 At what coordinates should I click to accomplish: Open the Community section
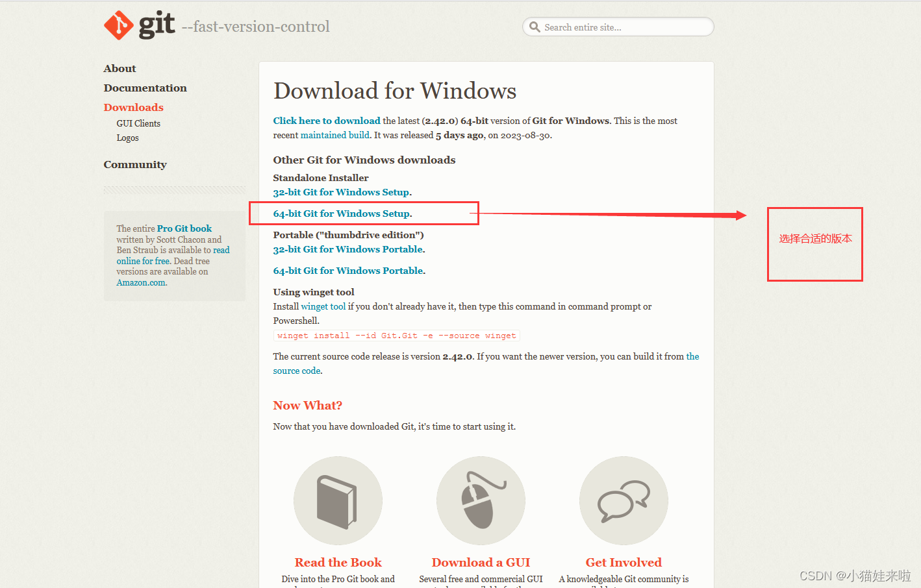pos(135,164)
